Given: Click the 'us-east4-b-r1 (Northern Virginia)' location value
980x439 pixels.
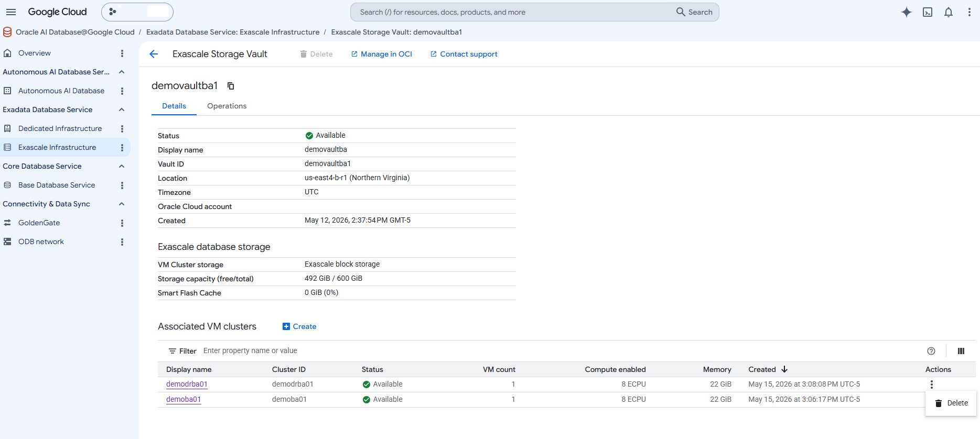Looking at the screenshot, I should [357, 178].
